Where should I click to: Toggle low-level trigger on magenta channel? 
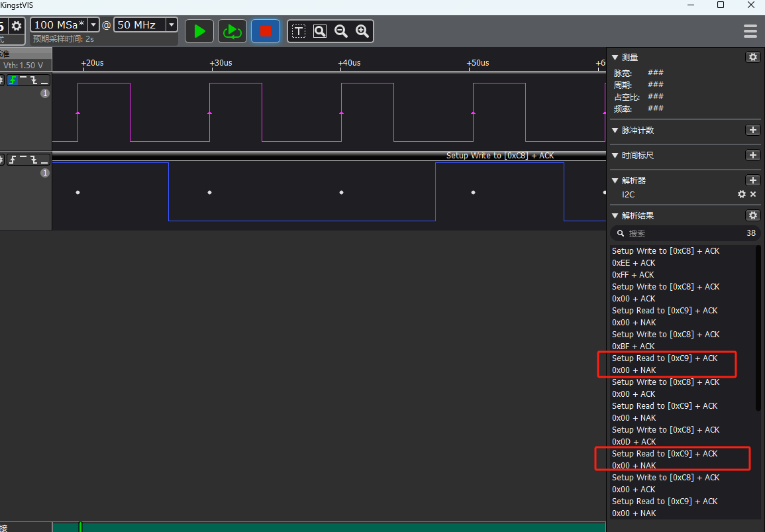(44, 80)
